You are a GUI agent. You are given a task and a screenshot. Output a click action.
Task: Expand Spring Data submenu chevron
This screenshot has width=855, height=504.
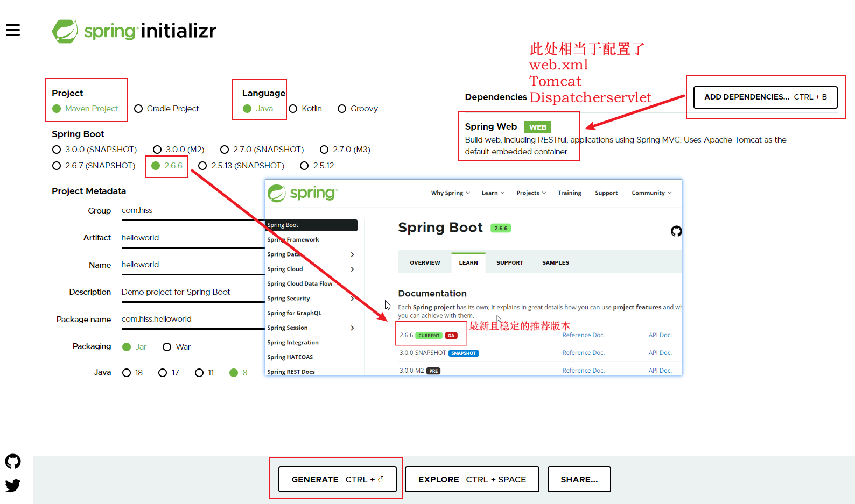click(x=352, y=254)
